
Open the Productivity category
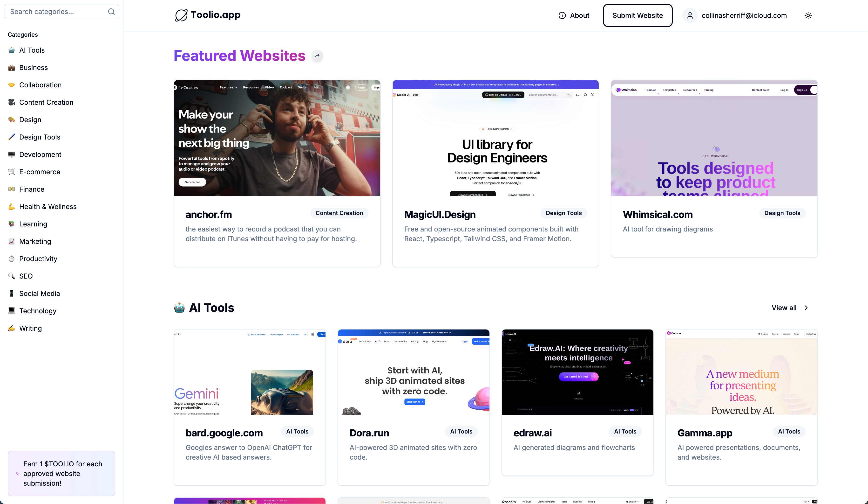[38, 259]
